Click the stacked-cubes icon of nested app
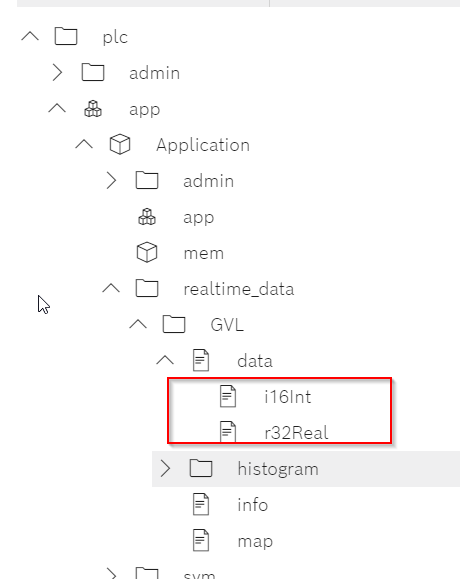The height and width of the screenshot is (579, 460). 147,217
